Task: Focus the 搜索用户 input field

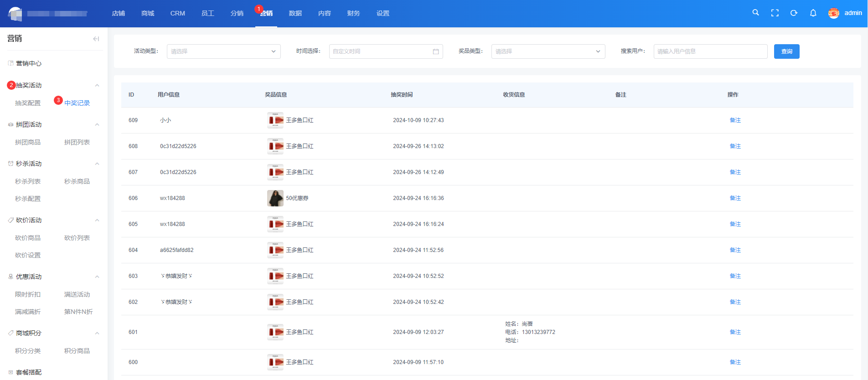Action: pos(710,51)
